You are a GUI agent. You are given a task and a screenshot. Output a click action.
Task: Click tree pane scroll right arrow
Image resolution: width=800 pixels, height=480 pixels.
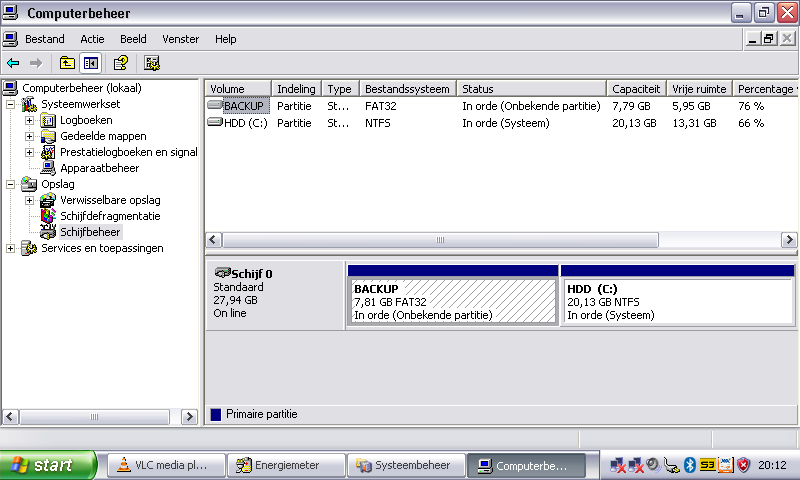coord(189,417)
